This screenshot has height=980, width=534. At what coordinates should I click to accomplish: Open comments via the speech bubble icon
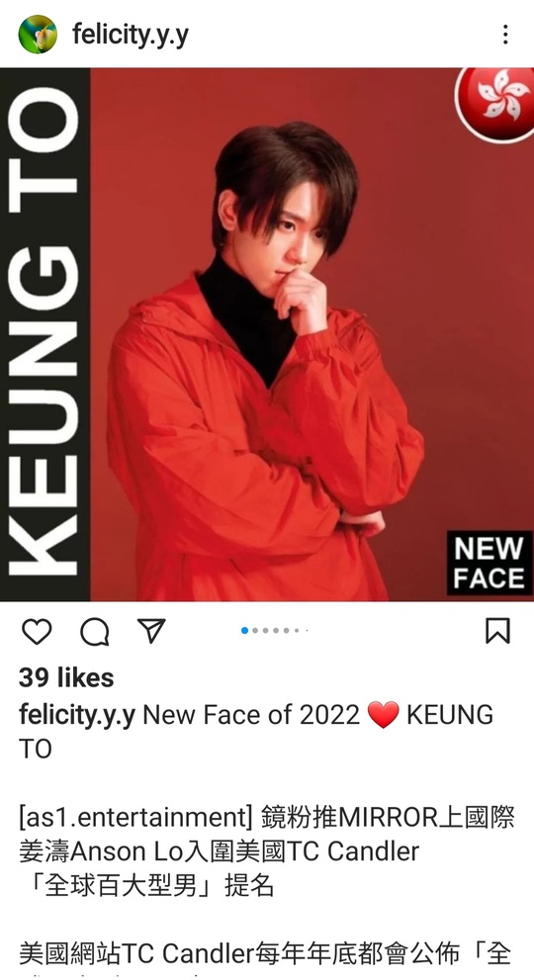[94, 631]
